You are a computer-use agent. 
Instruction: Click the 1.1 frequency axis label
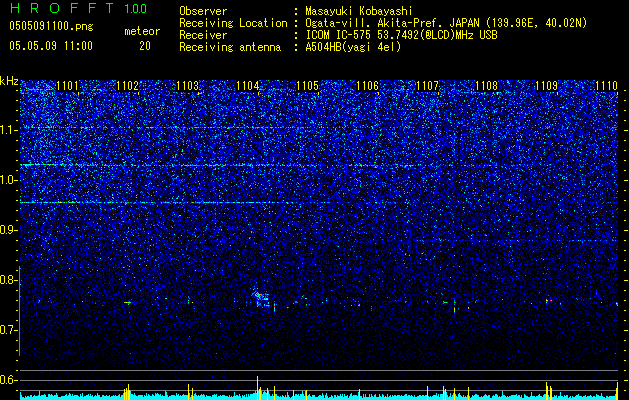click(x=8, y=130)
